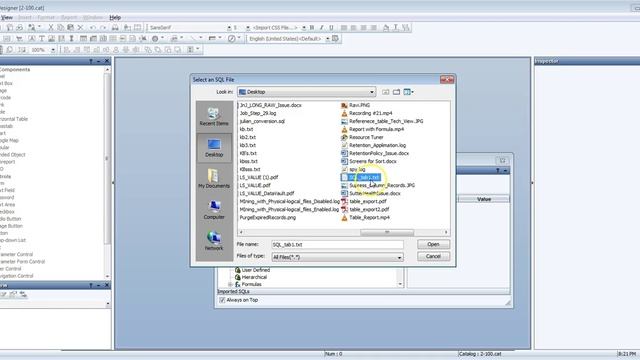Select the Resource Tuner entry

coord(366,137)
